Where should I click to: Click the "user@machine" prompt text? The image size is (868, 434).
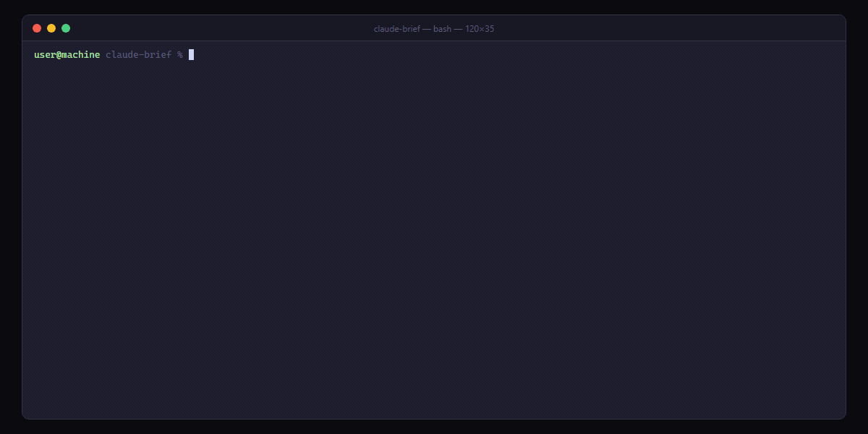point(67,55)
